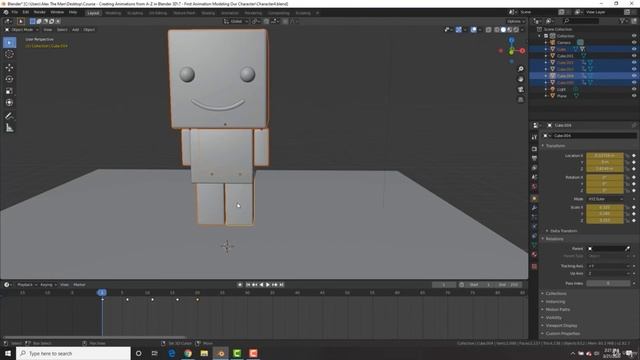
Task: Jump to the animation start frame
Action: point(248,284)
